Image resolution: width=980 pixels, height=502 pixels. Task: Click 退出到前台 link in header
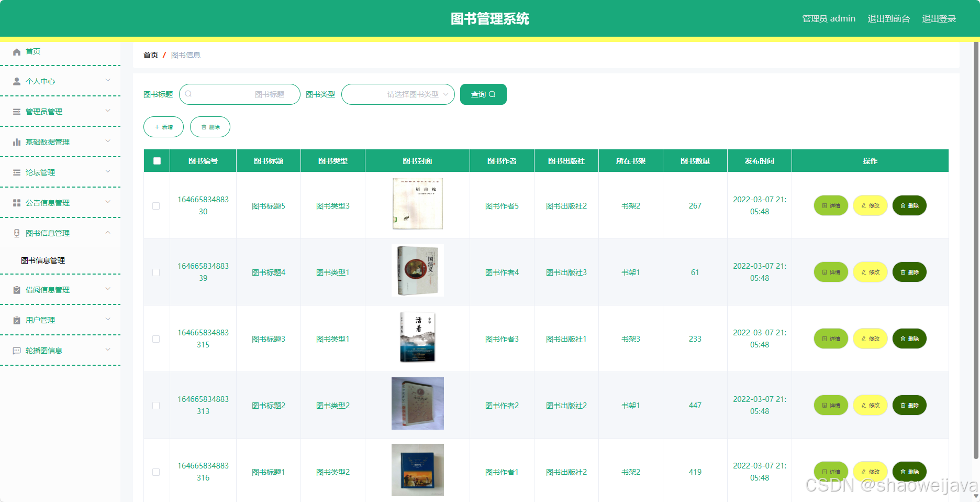pos(889,18)
